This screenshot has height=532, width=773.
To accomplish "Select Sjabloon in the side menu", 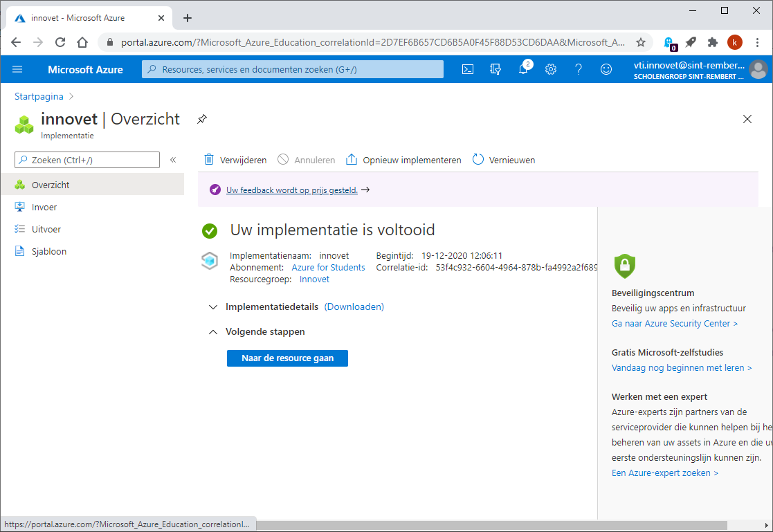I will pos(92,251).
